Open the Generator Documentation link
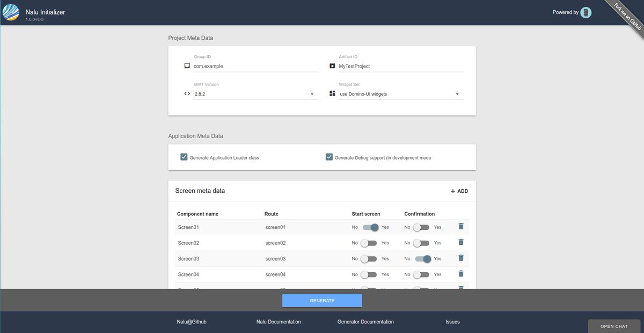The height and width of the screenshot is (333, 644). coord(365,322)
